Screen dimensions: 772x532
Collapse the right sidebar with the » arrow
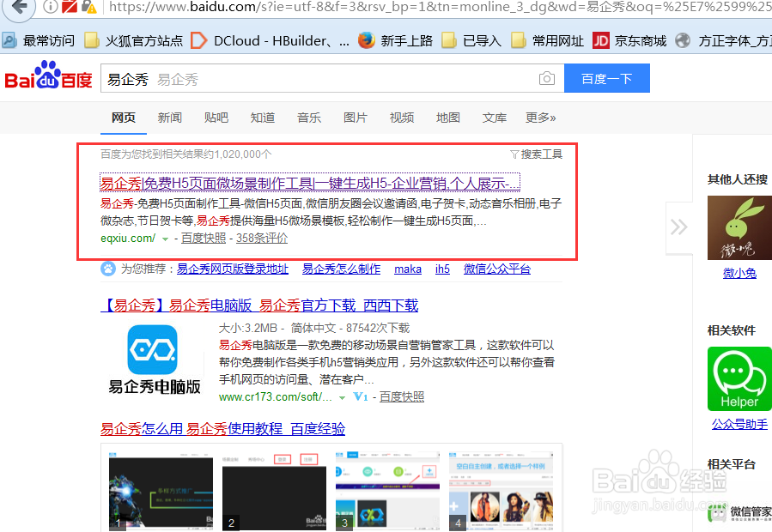point(679,227)
